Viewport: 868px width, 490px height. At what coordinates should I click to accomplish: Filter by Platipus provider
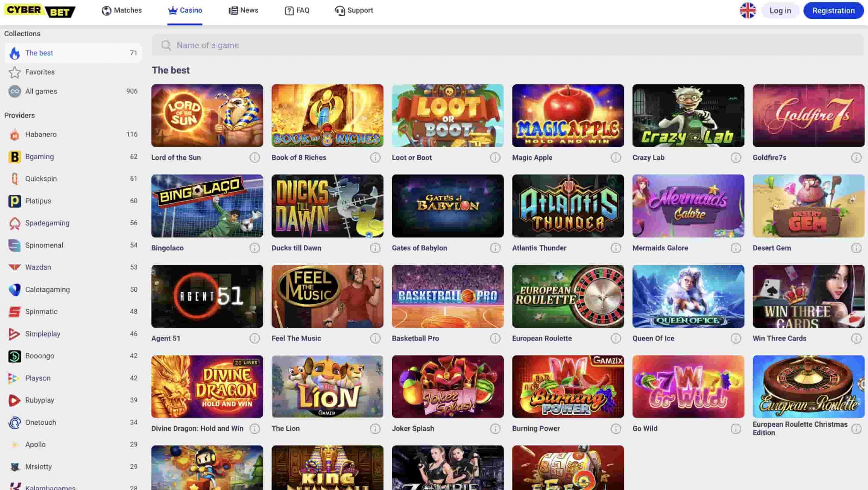click(73, 201)
